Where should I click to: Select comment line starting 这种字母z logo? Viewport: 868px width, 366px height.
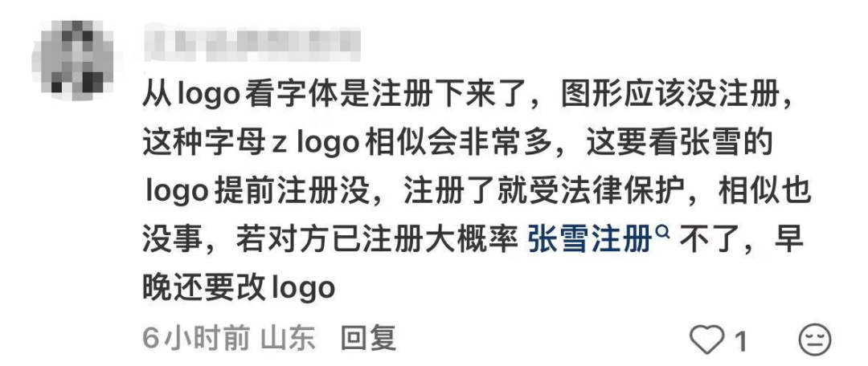pyautogui.click(x=457, y=144)
